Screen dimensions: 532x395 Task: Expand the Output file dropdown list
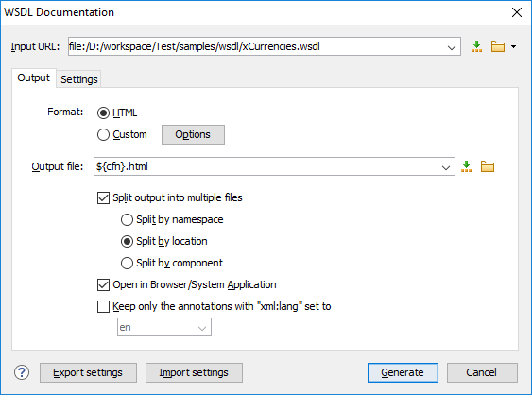(x=446, y=167)
